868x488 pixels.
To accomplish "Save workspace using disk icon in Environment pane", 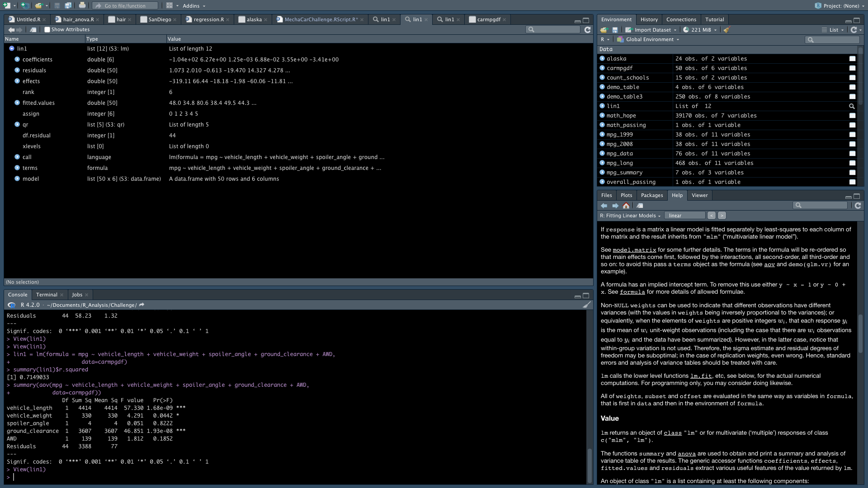I will click(x=615, y=30).
